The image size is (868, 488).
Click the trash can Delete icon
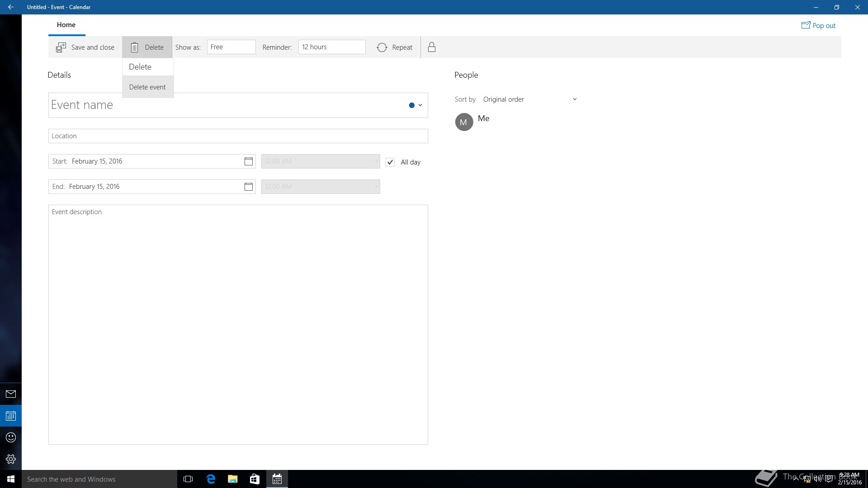(134, 47)
